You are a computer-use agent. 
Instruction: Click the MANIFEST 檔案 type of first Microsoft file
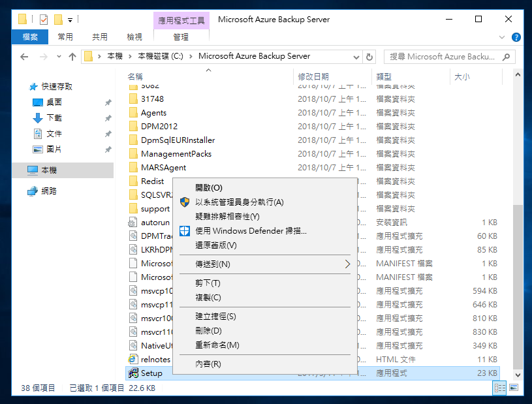tap(404, 264)
